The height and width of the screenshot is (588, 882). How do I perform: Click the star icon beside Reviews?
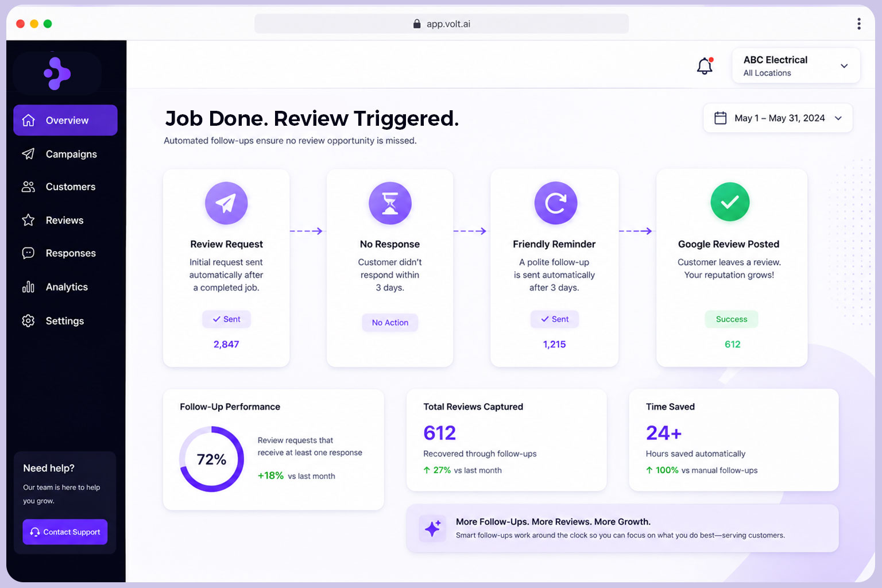28,220
